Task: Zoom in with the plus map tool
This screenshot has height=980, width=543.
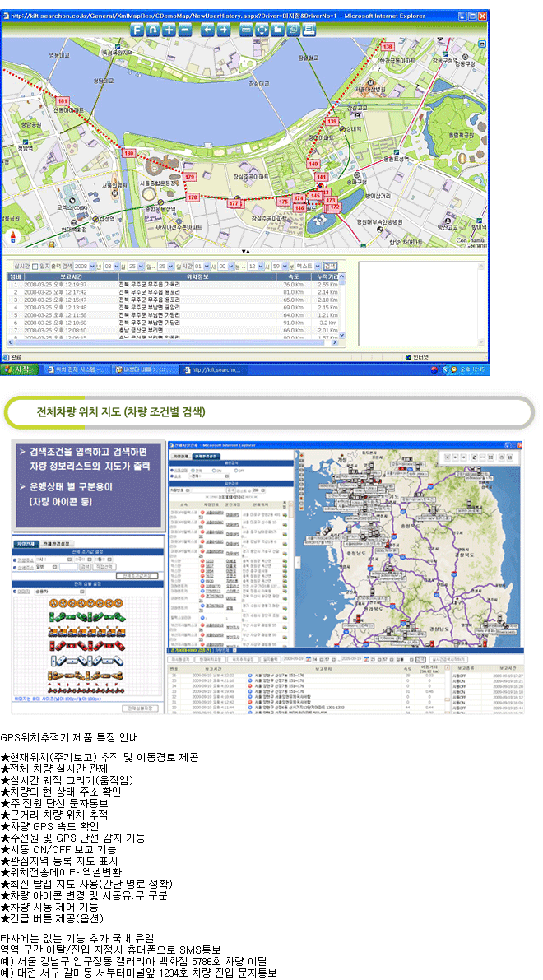Action: pos(169,29)
